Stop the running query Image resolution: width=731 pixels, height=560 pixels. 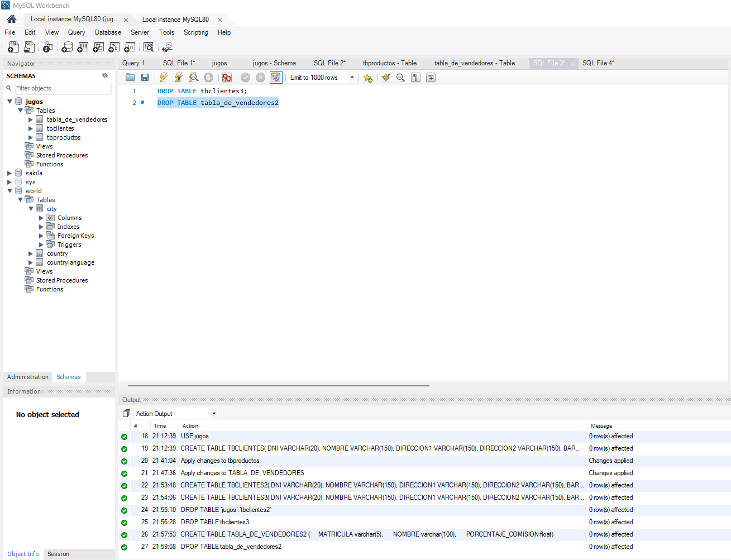(208, 78)
